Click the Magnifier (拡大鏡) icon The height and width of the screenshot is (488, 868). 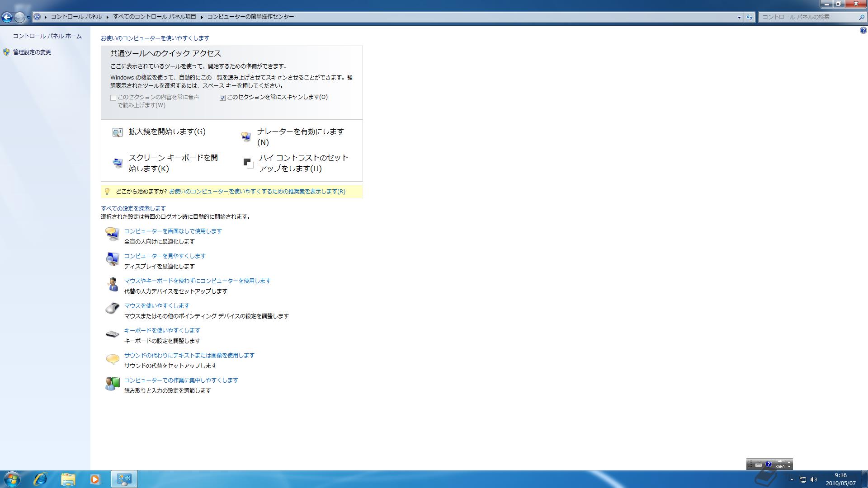tap(118, 132)
